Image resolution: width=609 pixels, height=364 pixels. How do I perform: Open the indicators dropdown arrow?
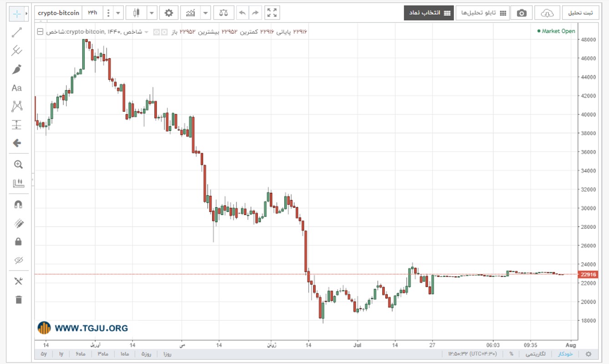pos(205,13)
